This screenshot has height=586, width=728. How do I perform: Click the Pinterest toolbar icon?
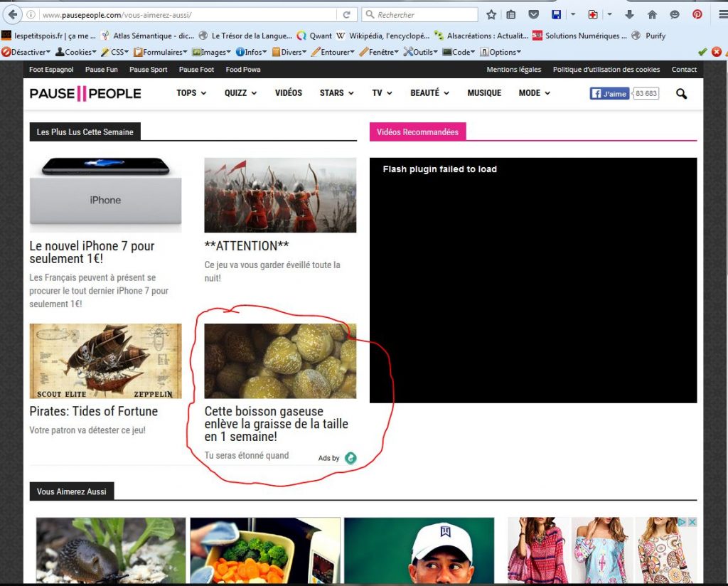(697, 14)
